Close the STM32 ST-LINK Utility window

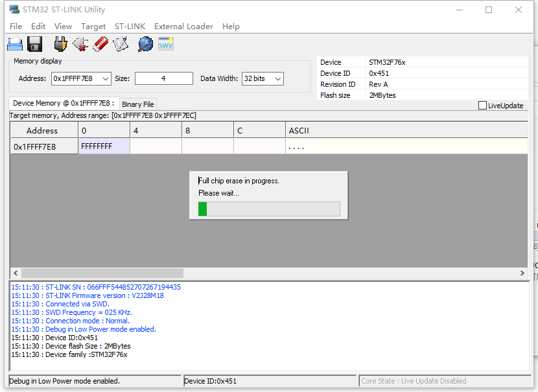(519, 10)
